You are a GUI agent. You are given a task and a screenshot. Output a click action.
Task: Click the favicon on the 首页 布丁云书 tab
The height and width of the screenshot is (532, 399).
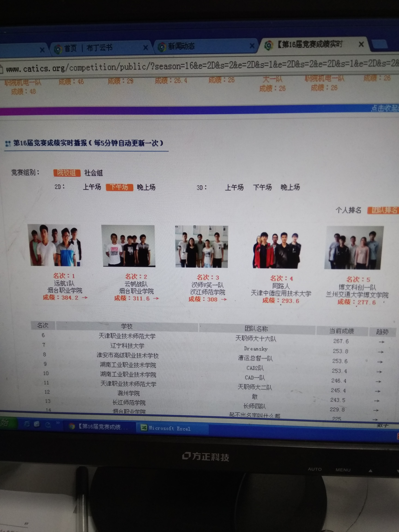pos(58,49)
